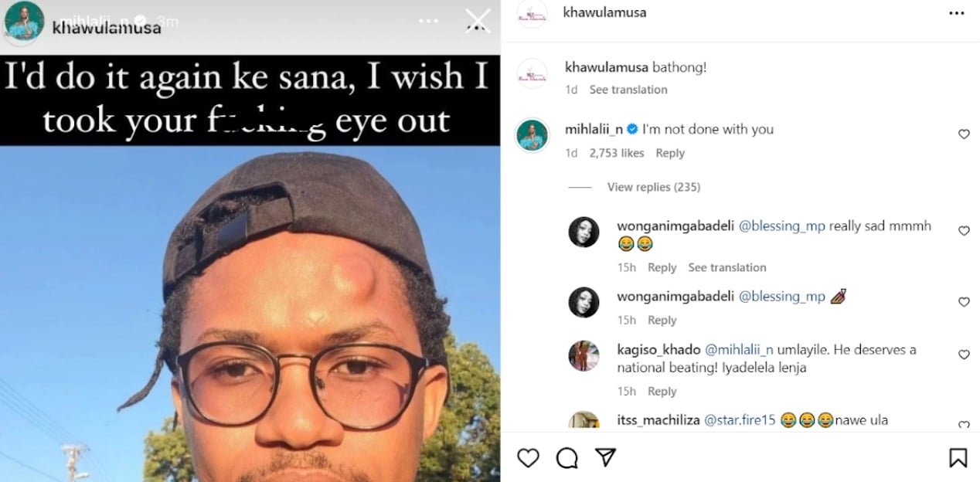Save post with bookmark icon

(958, 458)
